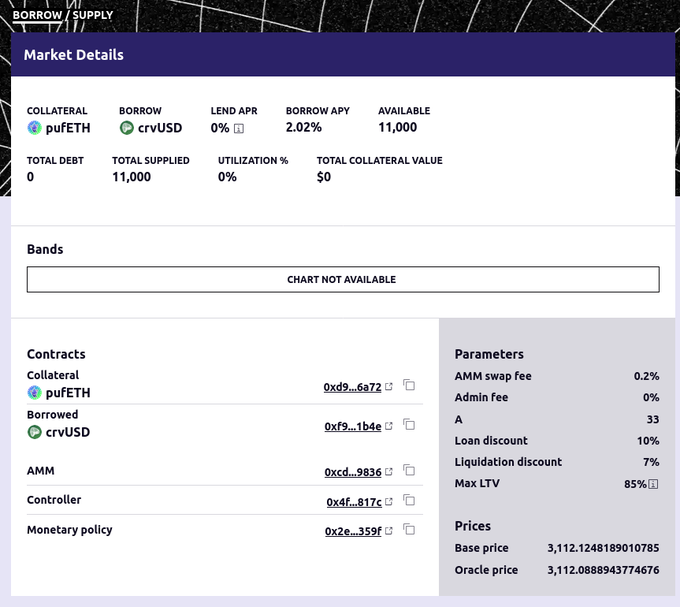Copy the Monetary policy contract address

point(409,529)
